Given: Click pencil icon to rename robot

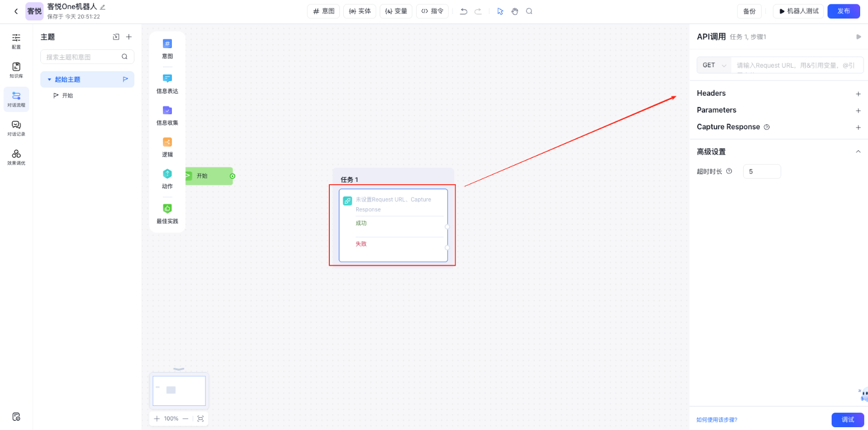Looking at the screenshot, I should click(x=102, y=7).
